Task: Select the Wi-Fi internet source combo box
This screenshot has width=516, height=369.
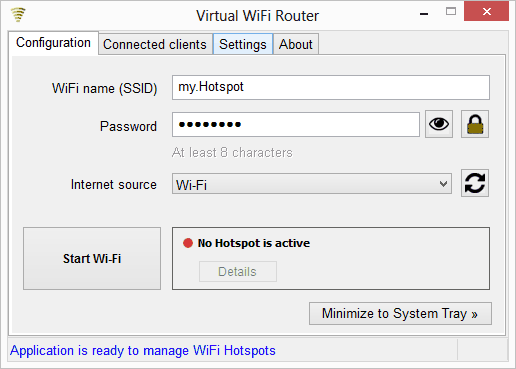Action: click(x=312, y=184)
